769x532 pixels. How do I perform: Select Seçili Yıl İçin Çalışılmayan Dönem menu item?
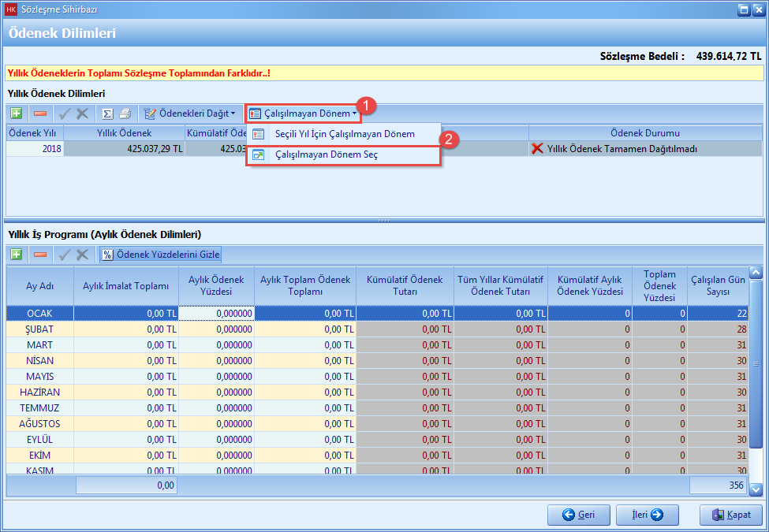(x=345, y=134)
